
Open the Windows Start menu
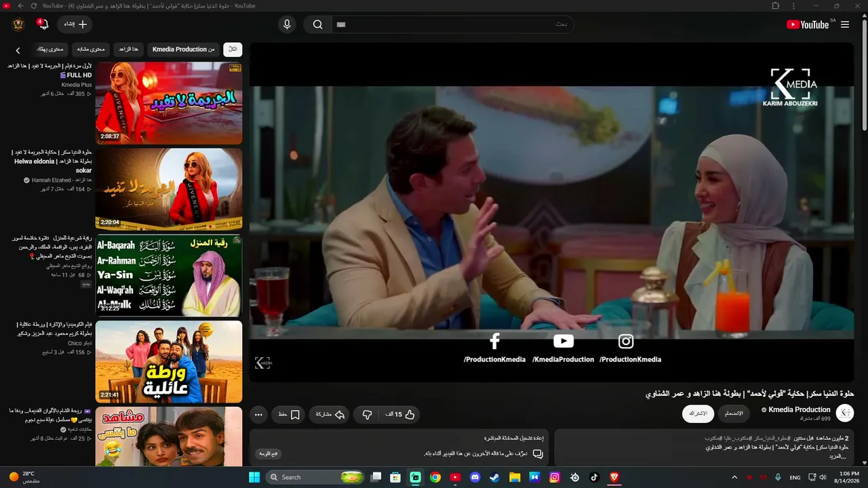tap(254, 477)
